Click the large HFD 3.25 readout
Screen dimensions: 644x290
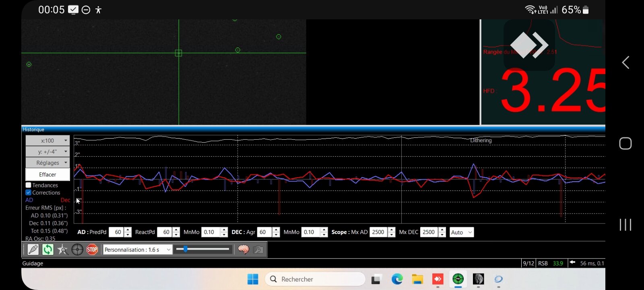tap(553, 91)
